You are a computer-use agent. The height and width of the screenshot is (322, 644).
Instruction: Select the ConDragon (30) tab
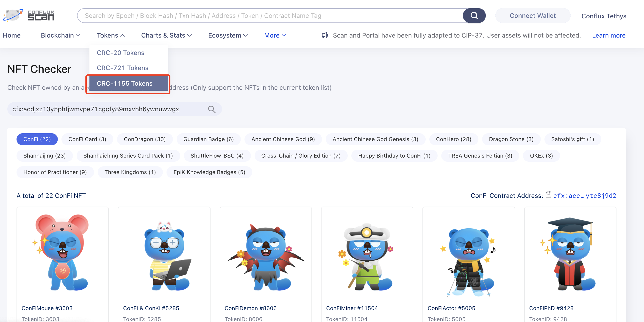(x=145, y=139)
